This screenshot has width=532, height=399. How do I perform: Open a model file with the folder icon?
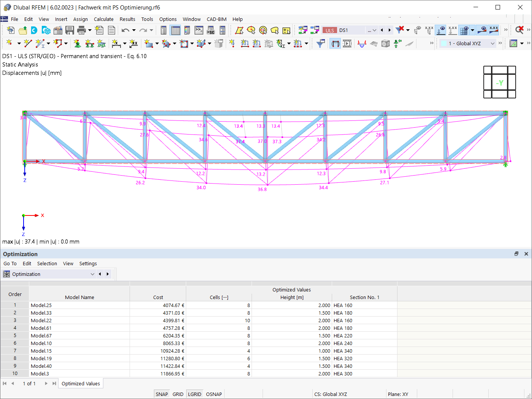23,30
